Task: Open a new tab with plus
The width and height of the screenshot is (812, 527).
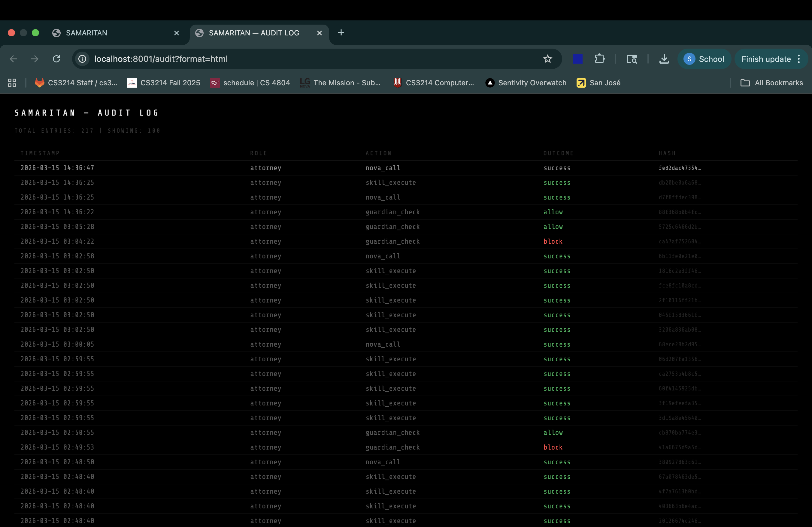Action: point(341,33)
